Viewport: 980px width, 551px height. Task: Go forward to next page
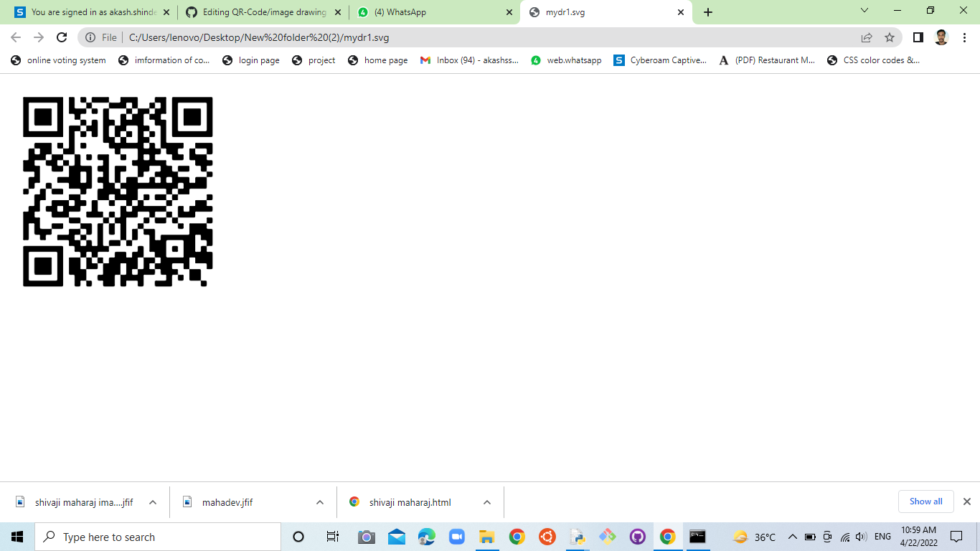coord(39,37)
